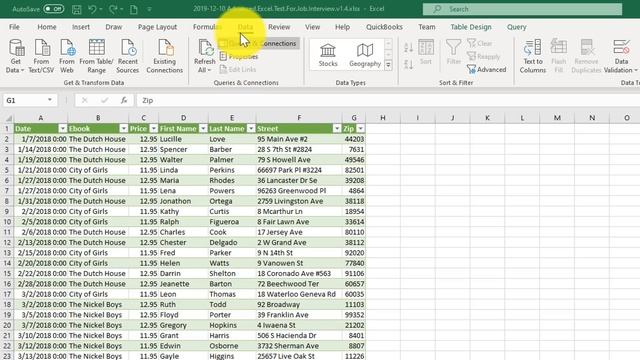Click the Reapply filter button
The height and width of the screenshot is (360, 640).
[x=484, y=56]
